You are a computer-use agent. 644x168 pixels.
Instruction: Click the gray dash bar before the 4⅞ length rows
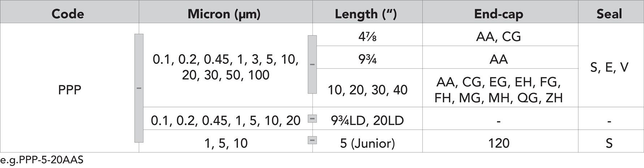(x=312, y=64)
